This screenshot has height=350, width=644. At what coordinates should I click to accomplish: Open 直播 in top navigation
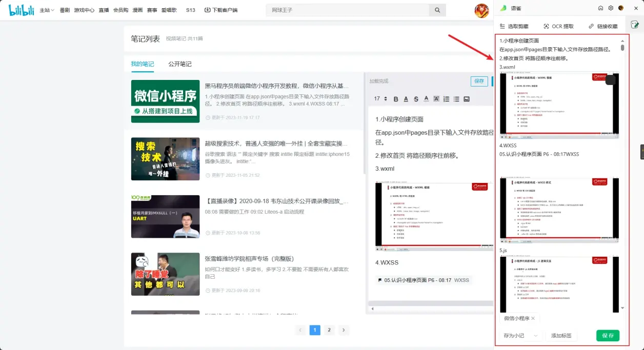(104, 10)
